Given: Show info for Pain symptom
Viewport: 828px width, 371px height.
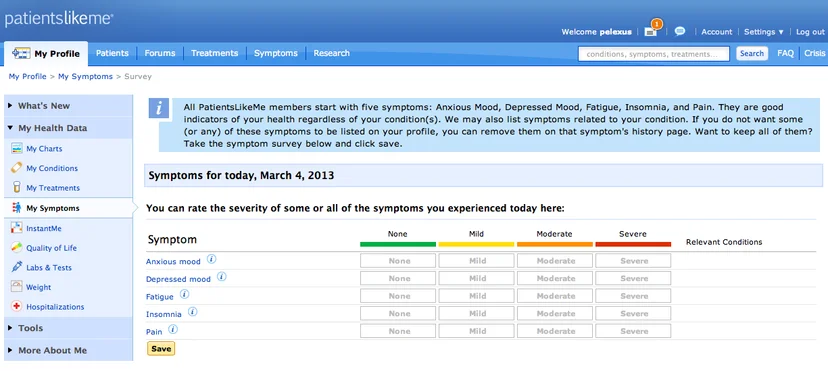Looking at the screenshot, I should 173,329.
